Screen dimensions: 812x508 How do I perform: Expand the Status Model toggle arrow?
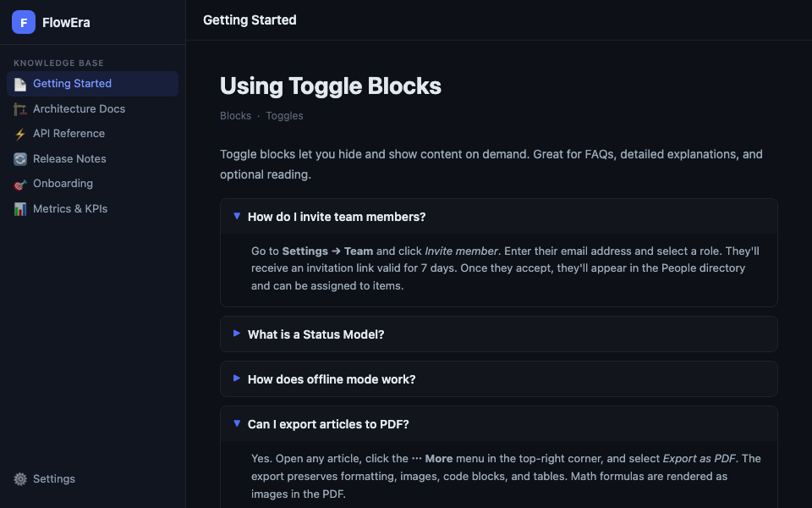click(237, 334)
